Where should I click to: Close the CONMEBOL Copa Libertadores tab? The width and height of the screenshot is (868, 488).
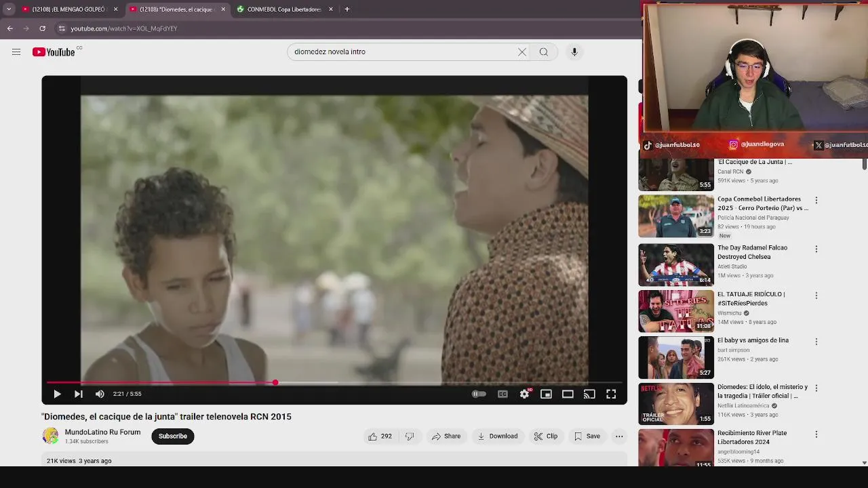(331, 9)
